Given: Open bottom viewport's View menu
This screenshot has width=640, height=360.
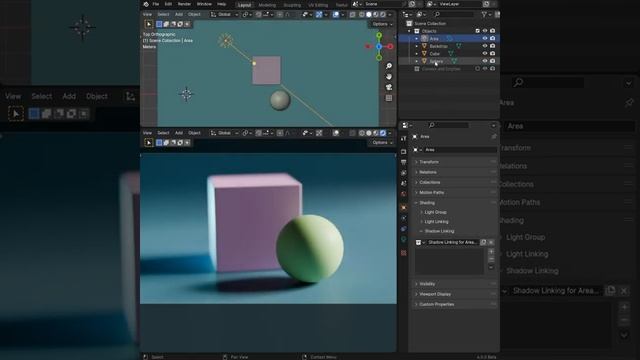Looking at the screenshot, I should [147, 133].
